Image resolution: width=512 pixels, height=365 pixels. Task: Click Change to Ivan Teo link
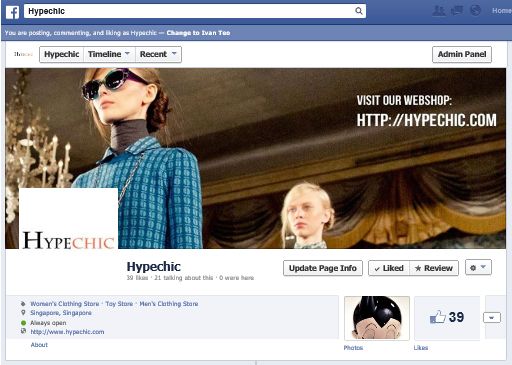pos(198,33)
